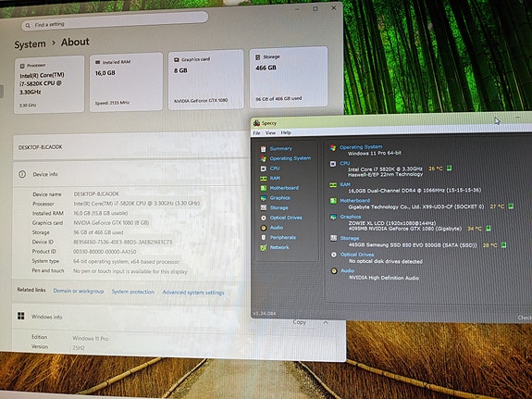Go back to System in breadcrumb

click(x=30, y=44)
